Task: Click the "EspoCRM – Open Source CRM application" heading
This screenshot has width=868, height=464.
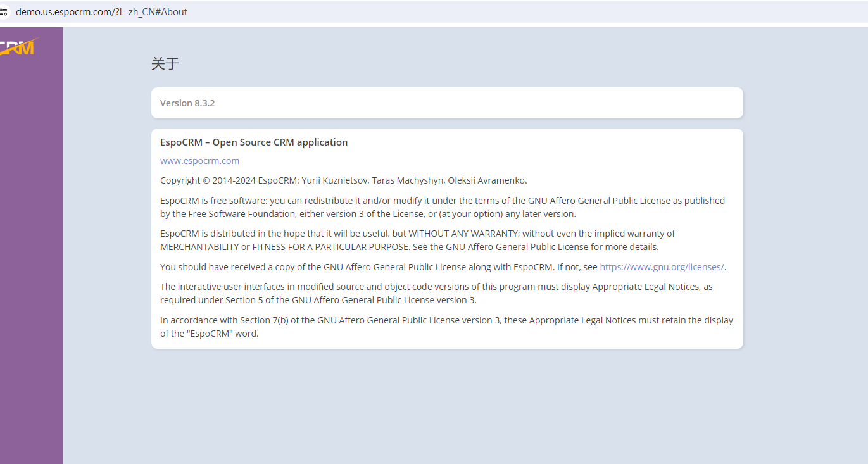Action: coord(254,142)
